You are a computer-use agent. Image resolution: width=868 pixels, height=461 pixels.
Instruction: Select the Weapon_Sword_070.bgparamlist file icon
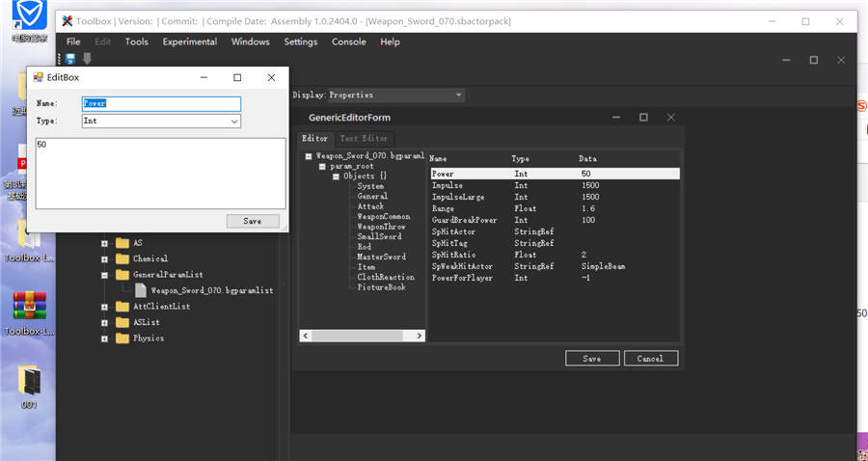click(141, 289)
